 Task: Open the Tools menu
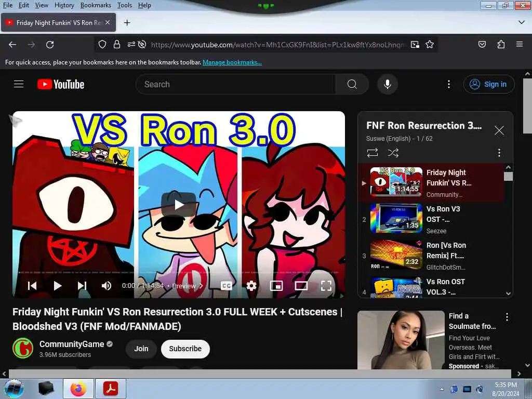(125, 5)
